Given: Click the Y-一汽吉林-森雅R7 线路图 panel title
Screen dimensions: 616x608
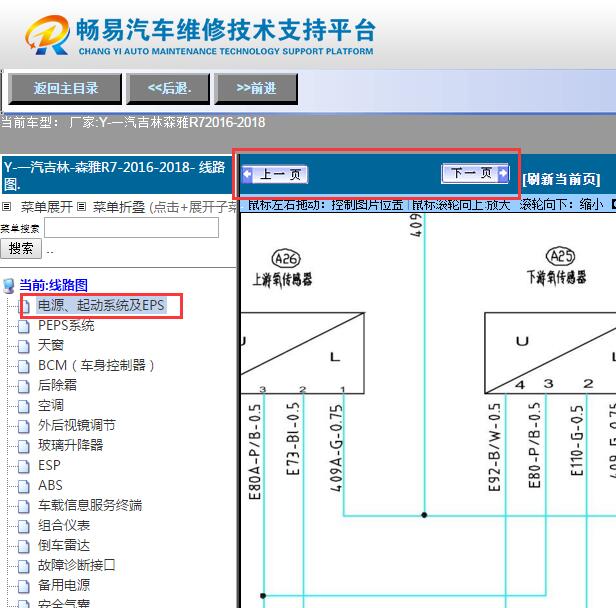Looking at the screenshot, I should click(115, 175).
